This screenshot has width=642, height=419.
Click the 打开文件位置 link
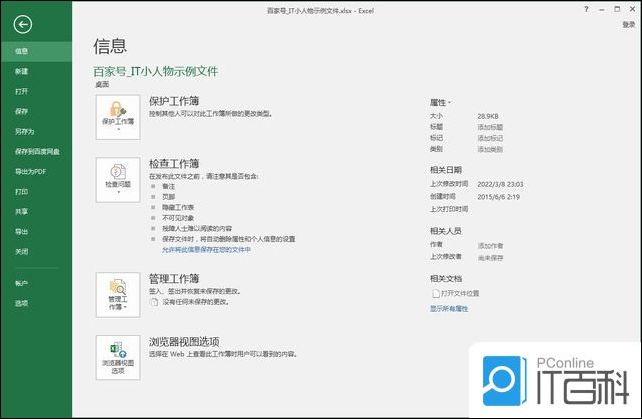click(x=460, y=293)
